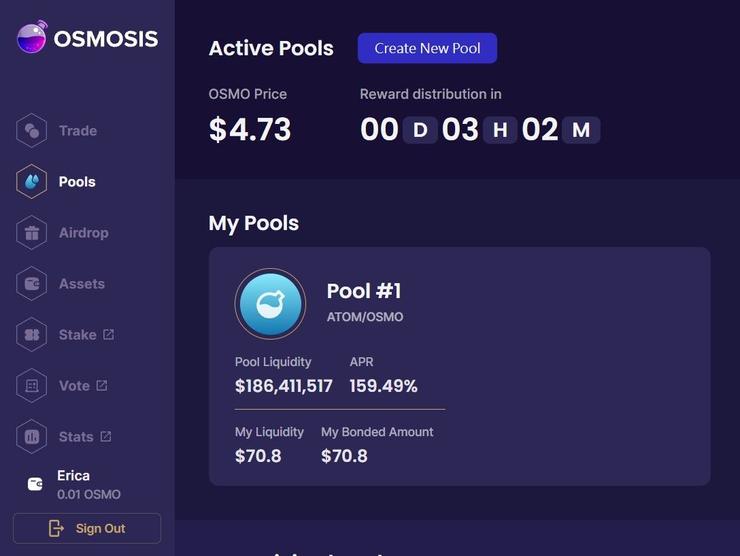Click the Assets wallet icon in sidebar
The image size is (740, 556).
pos(32,284)
